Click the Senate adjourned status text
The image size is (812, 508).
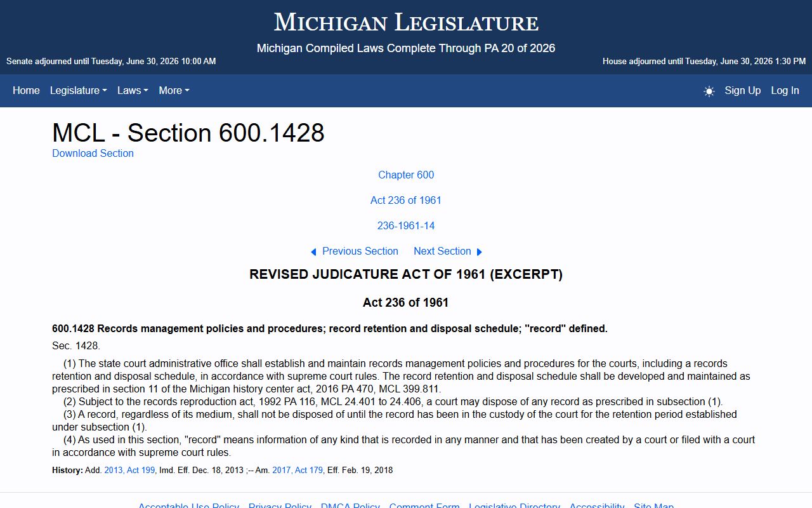click(x=111, y=62)
